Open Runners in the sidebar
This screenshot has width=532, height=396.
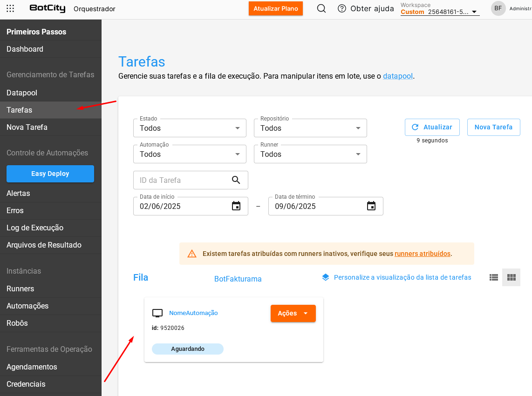pos(20,289)
